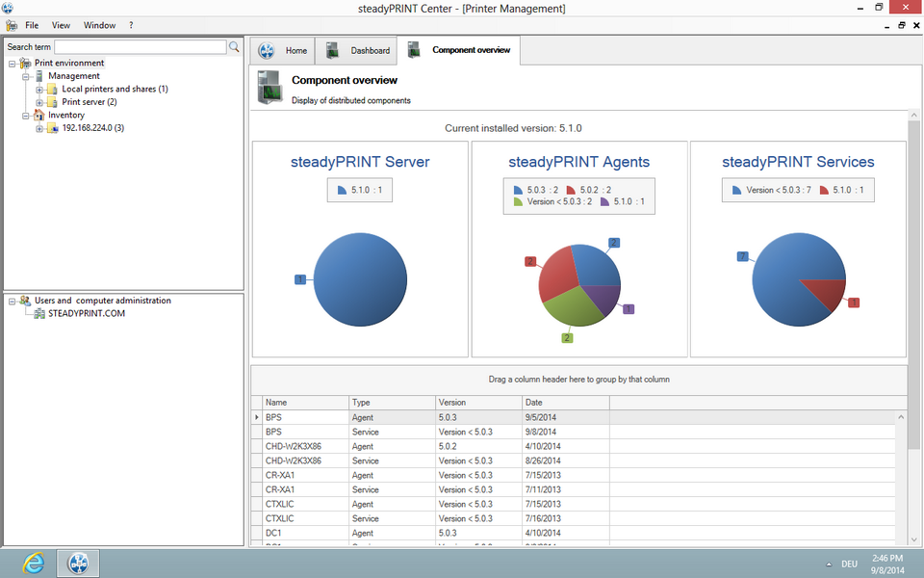
Task: Click the overview panel scroll up arrow
Action: [914, 115]
